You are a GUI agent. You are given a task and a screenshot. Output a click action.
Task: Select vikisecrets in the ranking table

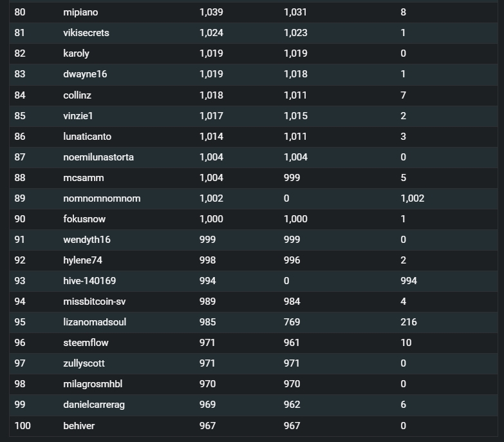click(86, 33)
